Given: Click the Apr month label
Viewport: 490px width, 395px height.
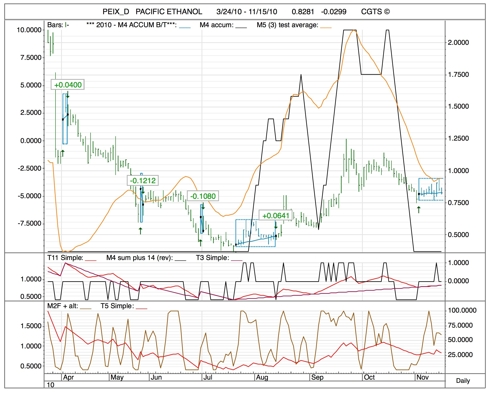Looking at the screenshot, I should (68, 378).
